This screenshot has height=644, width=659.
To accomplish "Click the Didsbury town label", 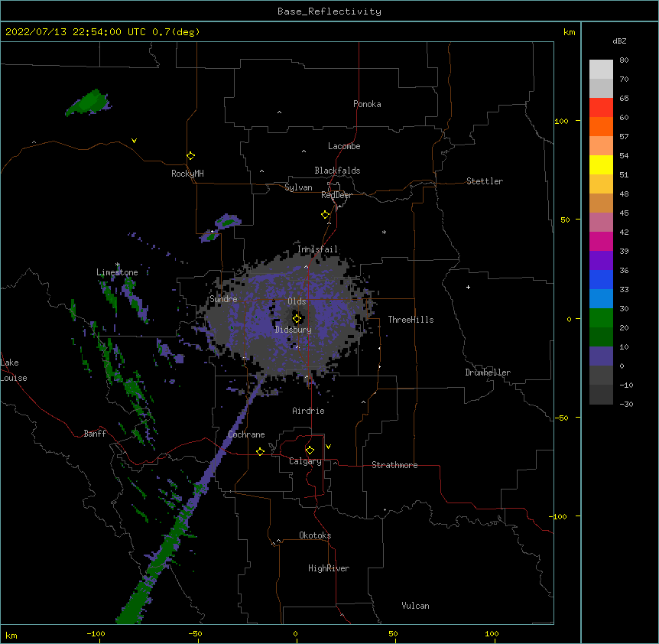I will [294, 330].
